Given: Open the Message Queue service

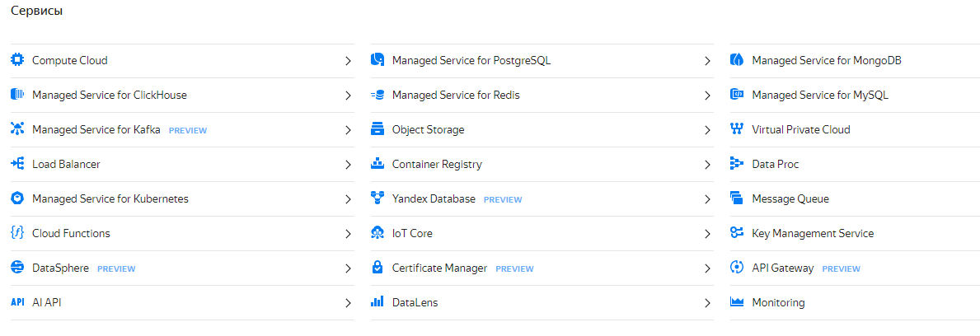Looking at the screenshot, I should (x=790, y=199).
